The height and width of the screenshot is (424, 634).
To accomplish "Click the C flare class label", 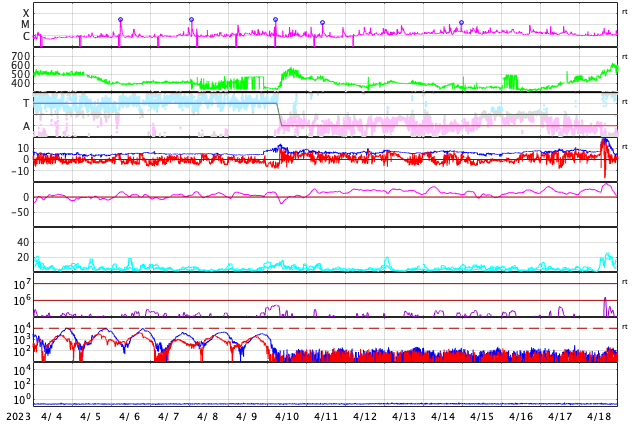I will pos(26,36).
